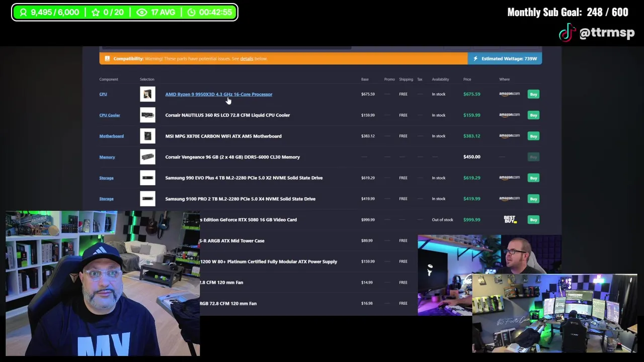Click the Samsung 9100 PRO thumbnail

[147, 199]
